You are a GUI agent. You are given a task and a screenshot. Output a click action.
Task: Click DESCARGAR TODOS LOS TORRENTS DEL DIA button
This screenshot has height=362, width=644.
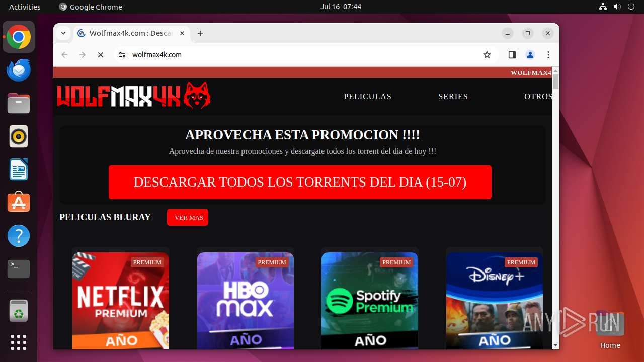click(300, 182)
